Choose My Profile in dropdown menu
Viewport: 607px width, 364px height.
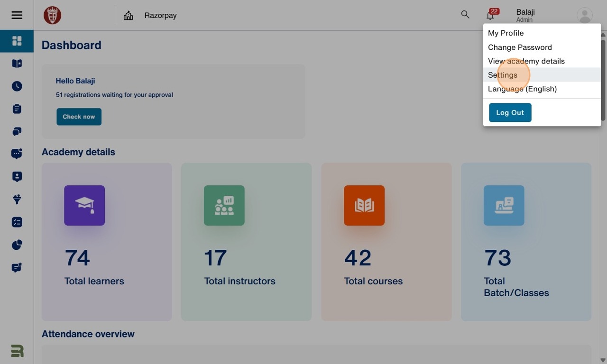(x=506, y=33)
